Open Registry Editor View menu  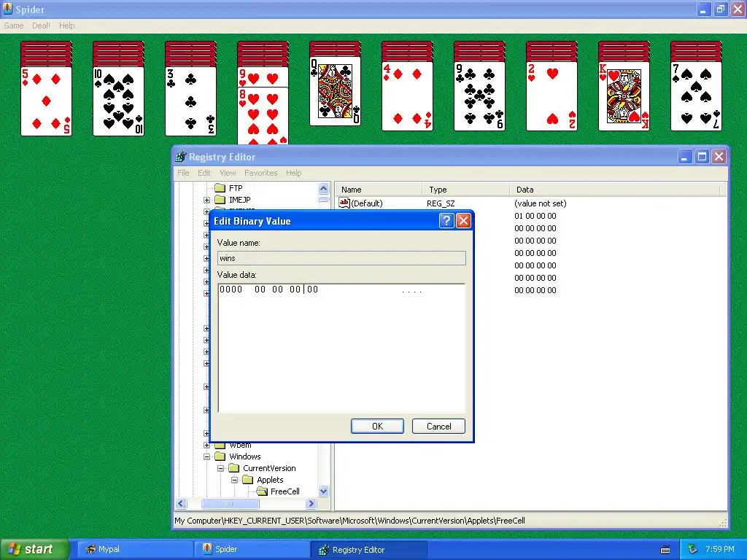click(228, 173)
